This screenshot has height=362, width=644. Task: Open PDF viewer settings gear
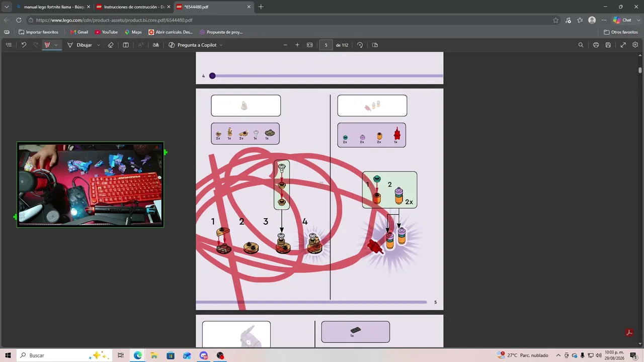point(635,45)
